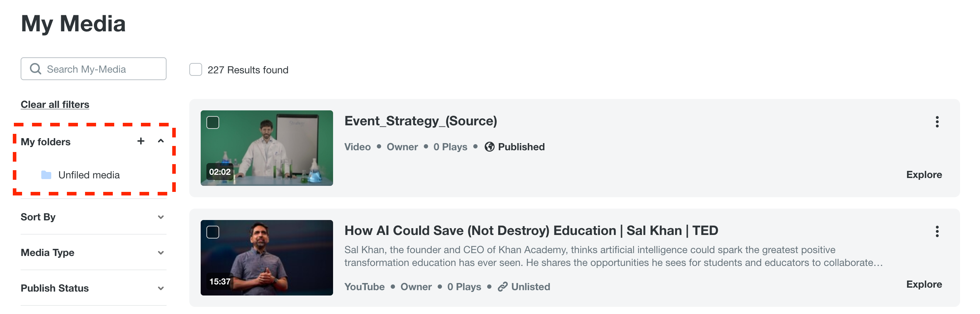The width and height of the screenshot is (980, 314).
Task: Open three-dot menu for Event_Strategy_(Source)
Action: coord(937,122)
